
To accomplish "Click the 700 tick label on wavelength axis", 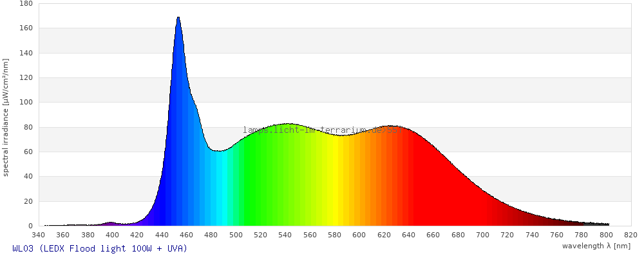I will tap(483, 235).
